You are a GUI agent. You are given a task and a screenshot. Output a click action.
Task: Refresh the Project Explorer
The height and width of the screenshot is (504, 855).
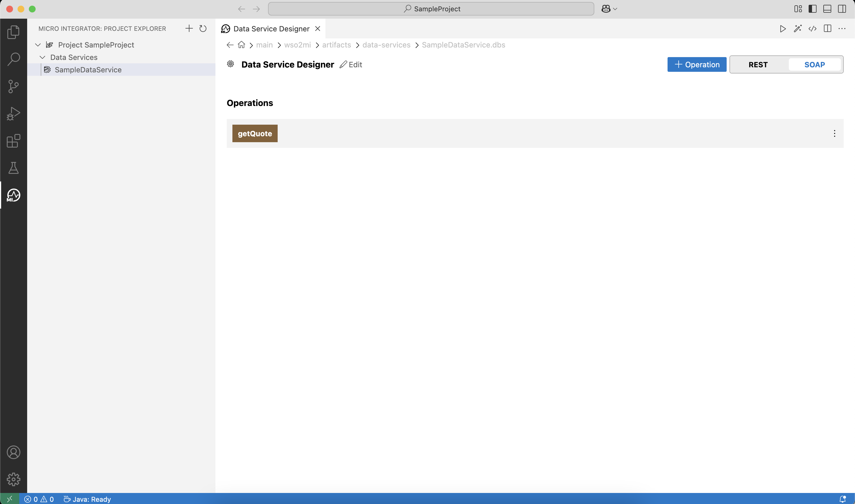tap(203, 29)
